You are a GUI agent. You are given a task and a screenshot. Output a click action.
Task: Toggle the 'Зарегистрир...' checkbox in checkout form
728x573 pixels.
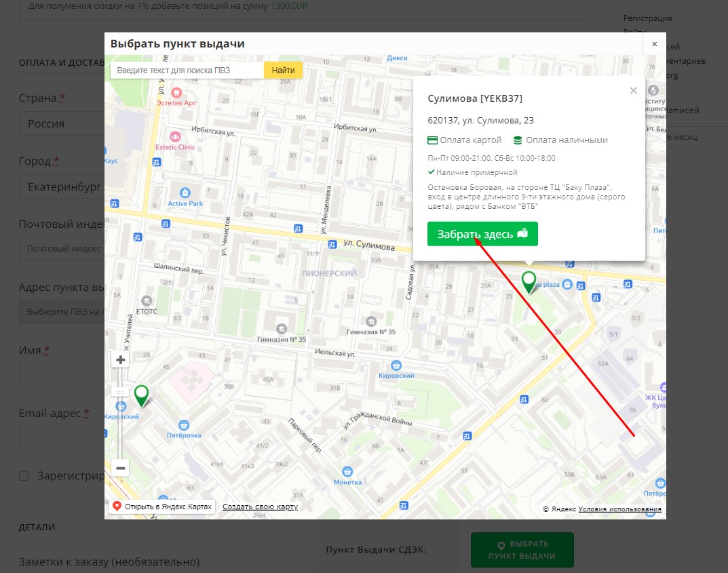click(x=24, y=476)
